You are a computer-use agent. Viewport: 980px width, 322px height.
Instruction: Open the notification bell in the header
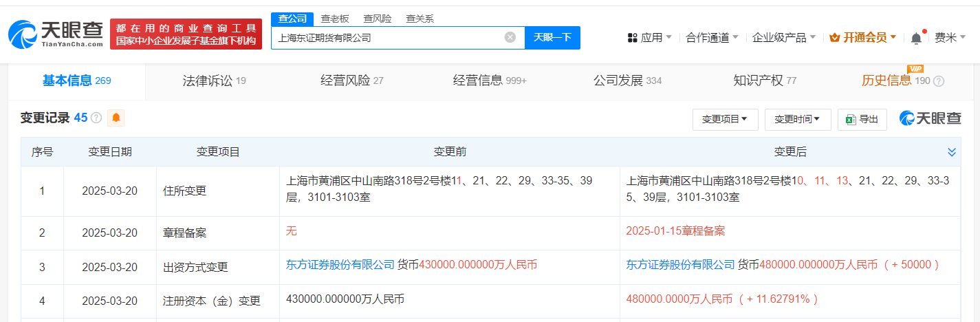pos(916,39)
